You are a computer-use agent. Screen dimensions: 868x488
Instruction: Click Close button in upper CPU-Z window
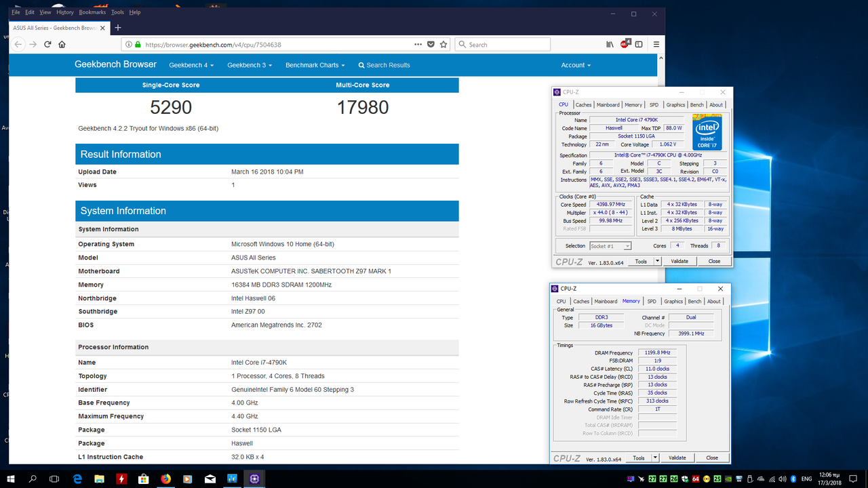point(715,261)
